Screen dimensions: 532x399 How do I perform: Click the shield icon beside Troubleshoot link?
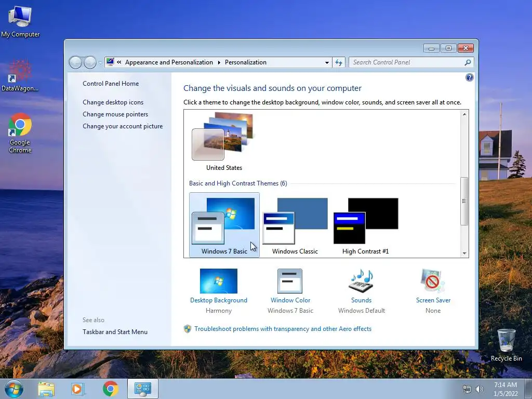187,329
